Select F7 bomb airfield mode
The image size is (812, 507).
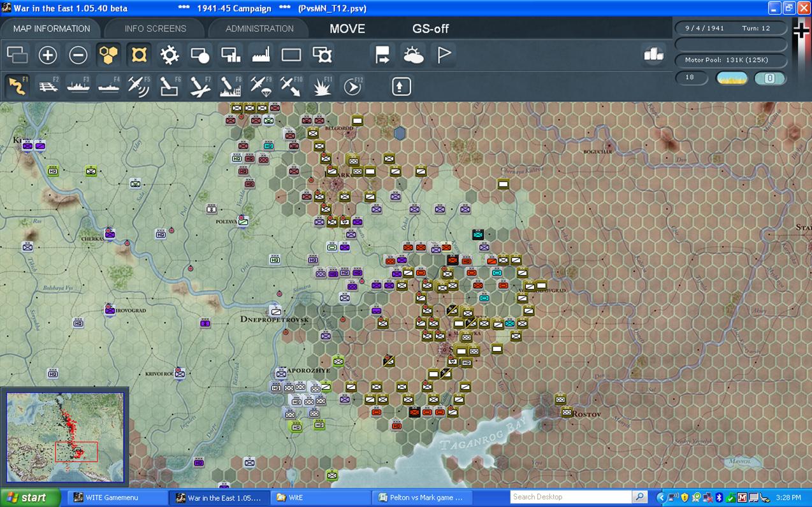[x=200, y=86]
